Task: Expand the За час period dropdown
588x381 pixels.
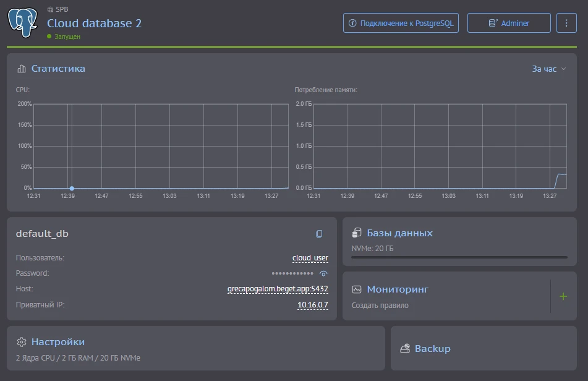Action: (x=549, y=69)
